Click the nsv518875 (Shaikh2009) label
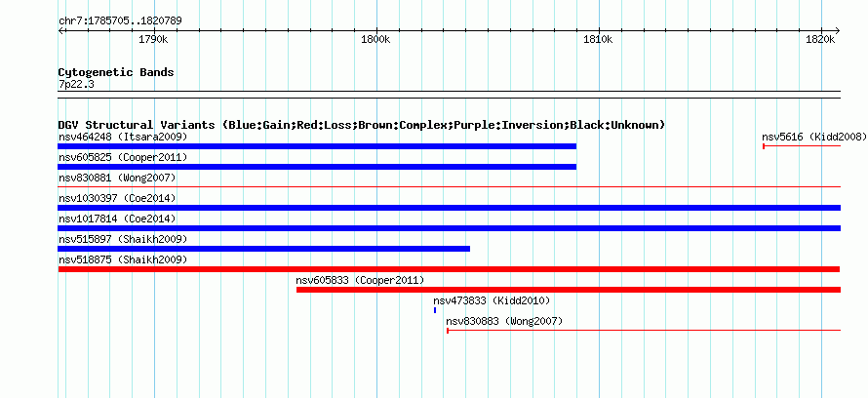Image resolution: width=868 pixels, height=398 pixels. click(123, 259)
